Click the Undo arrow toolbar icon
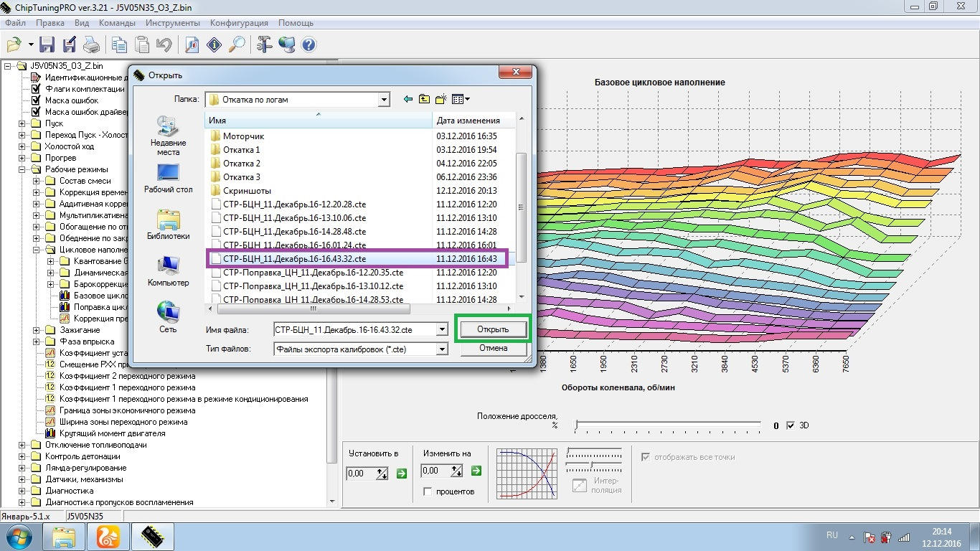Viewport: 980px width, 551px height. 164,44
